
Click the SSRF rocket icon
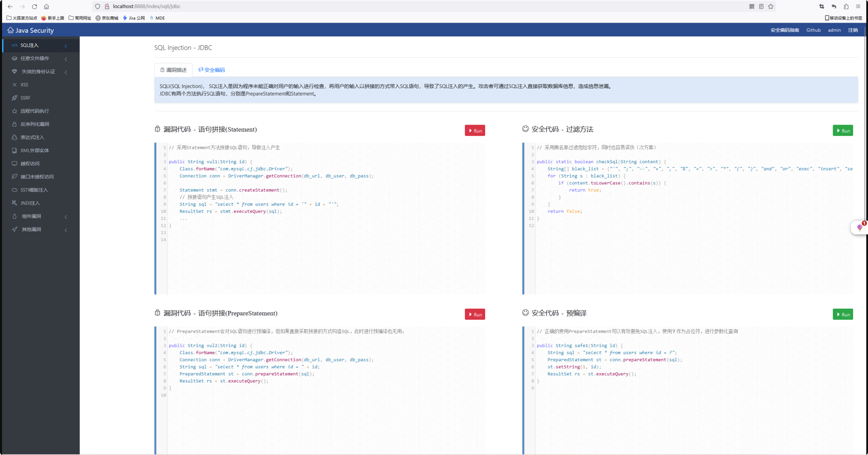coord(15,98)
